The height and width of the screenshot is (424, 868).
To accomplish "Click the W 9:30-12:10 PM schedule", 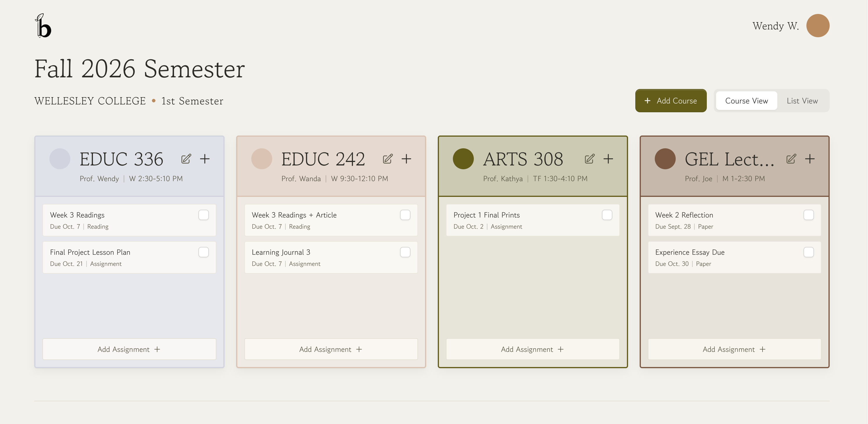I will click(359, 179).
